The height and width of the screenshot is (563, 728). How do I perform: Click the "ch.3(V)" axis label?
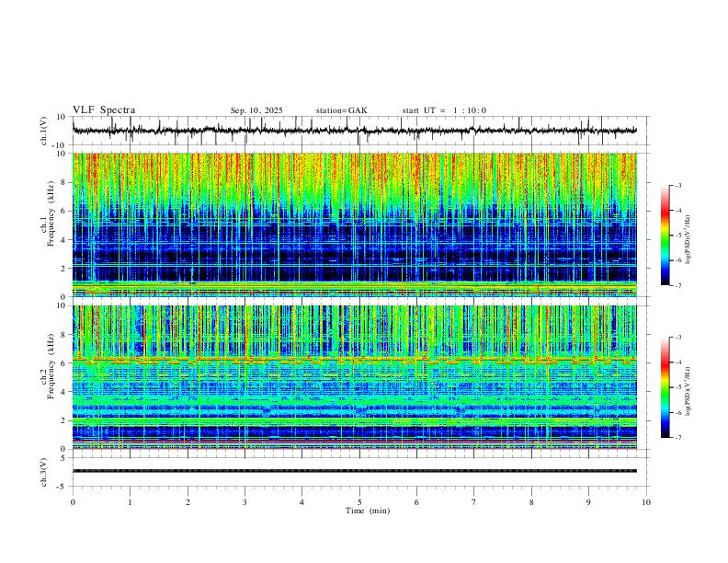click(x=44, y=472)
